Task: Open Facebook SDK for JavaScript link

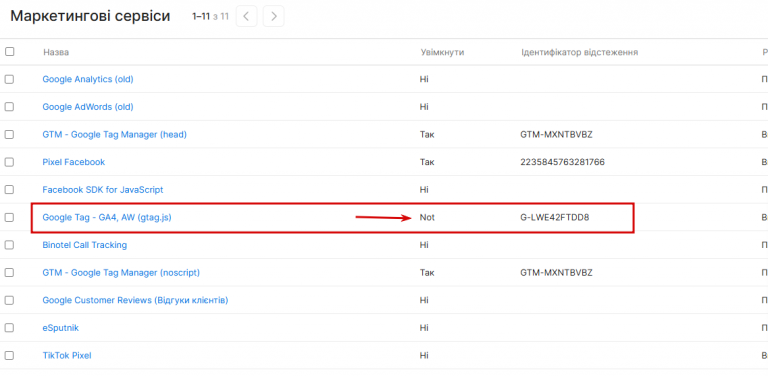Action: 103,189
